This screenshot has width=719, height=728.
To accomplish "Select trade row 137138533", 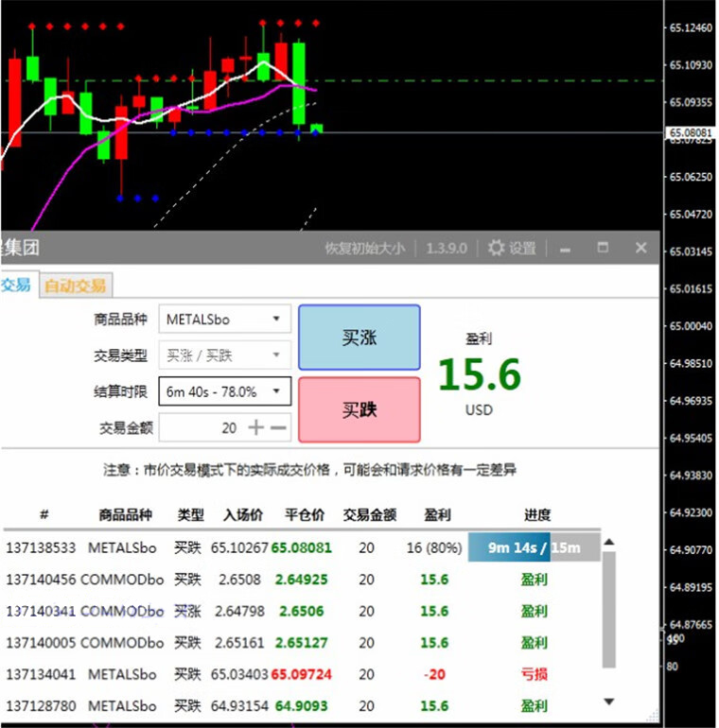I will pos(302,547).
